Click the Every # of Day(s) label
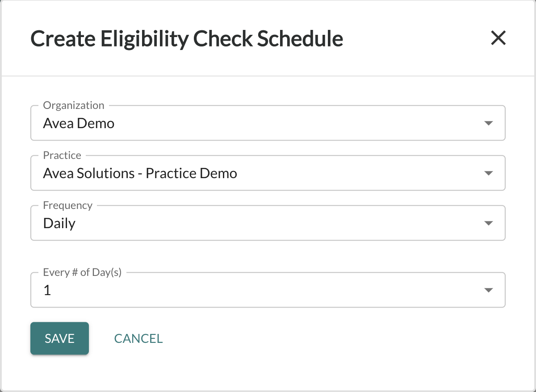Viewport: 536px width, 392px height. (82, 272)
